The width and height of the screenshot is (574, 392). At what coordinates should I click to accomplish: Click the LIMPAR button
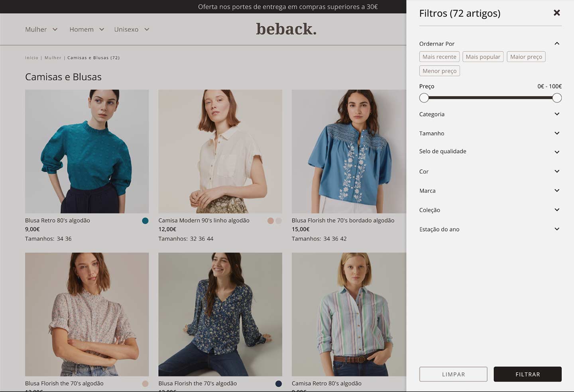(453, 374)
